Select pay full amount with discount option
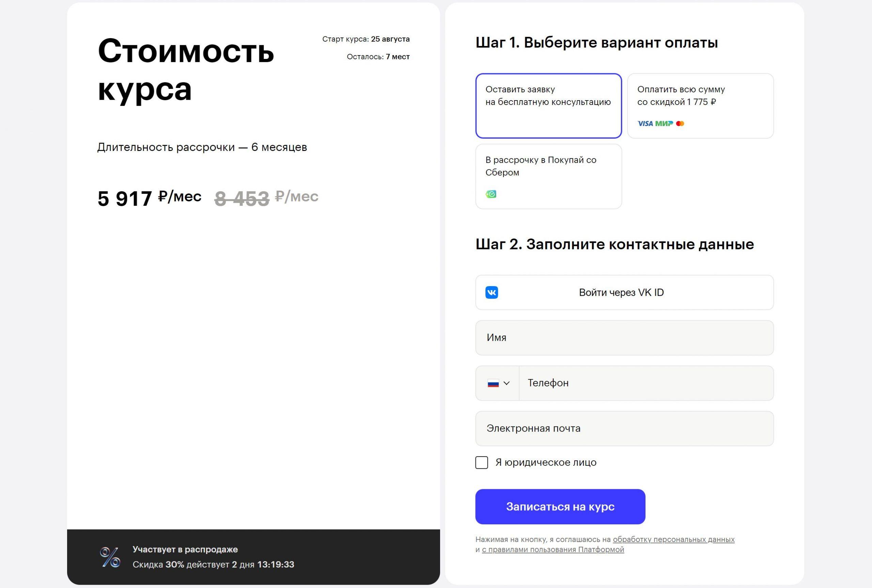The image size is (872, 588). 700,105
